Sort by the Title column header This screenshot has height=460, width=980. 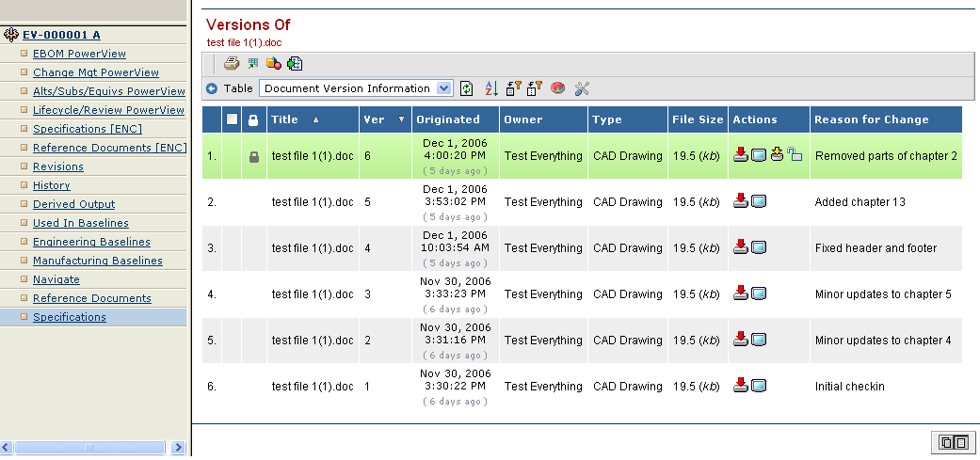[284, 119]
